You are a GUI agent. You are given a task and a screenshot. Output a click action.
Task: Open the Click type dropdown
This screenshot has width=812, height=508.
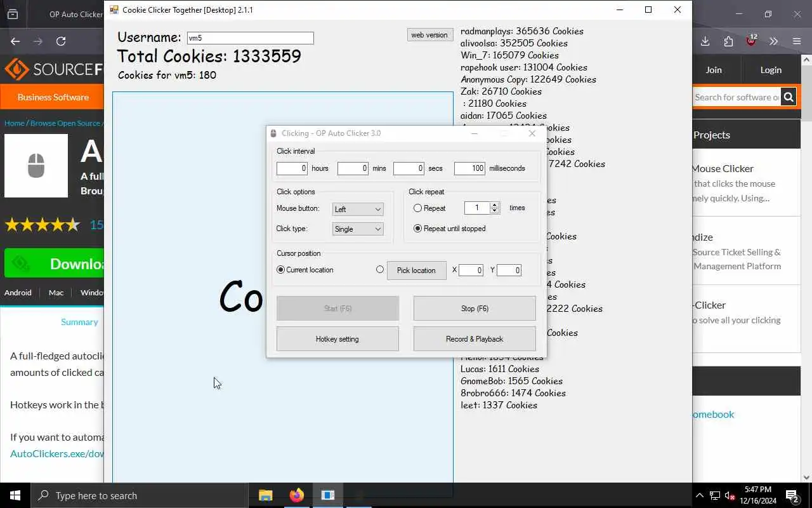coord(358,229)
